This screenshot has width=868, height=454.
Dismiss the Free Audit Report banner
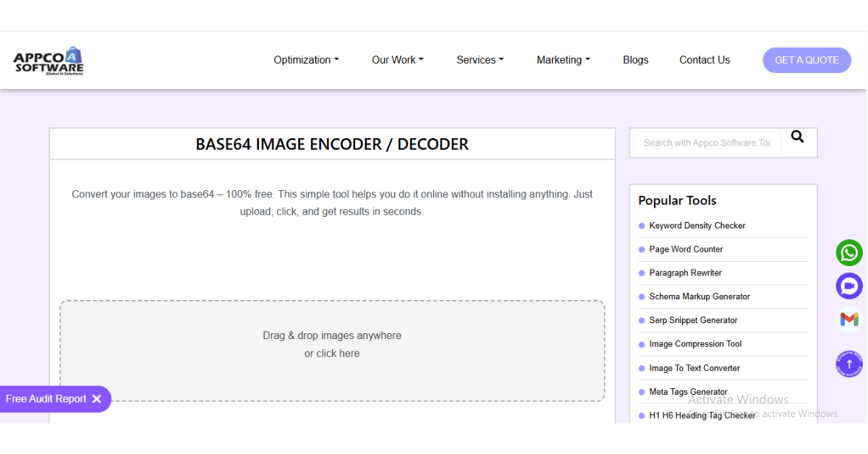(98, 398)
